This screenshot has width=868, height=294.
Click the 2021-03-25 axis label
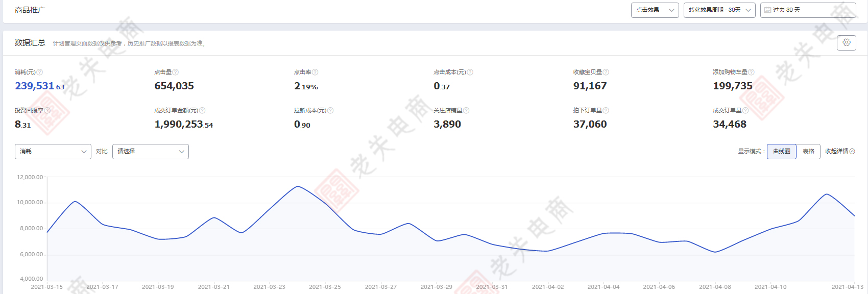coord(325,287)
